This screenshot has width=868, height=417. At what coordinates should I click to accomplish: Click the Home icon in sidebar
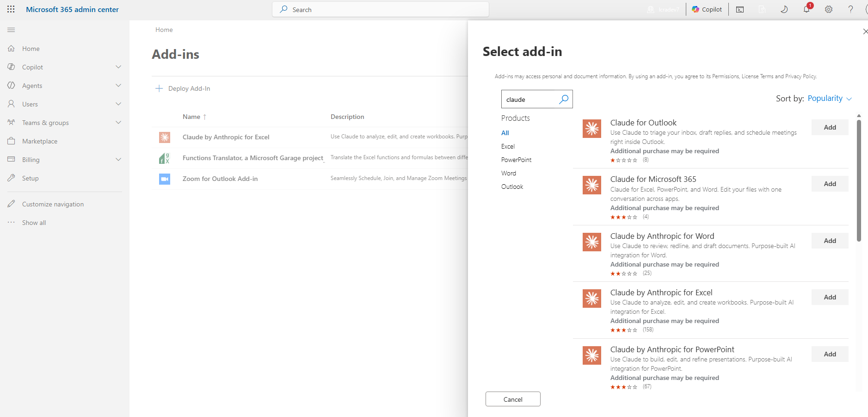12,49
